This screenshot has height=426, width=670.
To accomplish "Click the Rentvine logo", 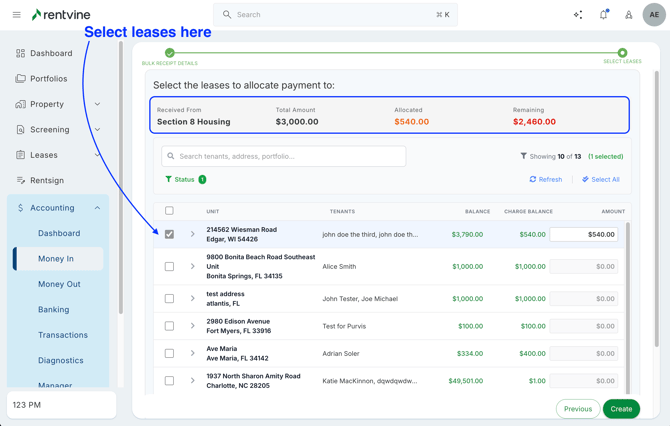I will click(64, 15).
